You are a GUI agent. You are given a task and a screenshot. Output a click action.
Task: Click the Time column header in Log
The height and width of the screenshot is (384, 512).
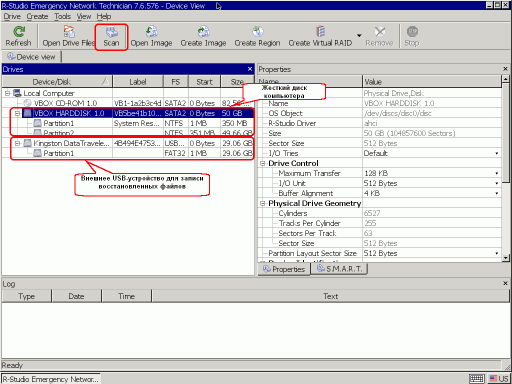click(126, 296)
